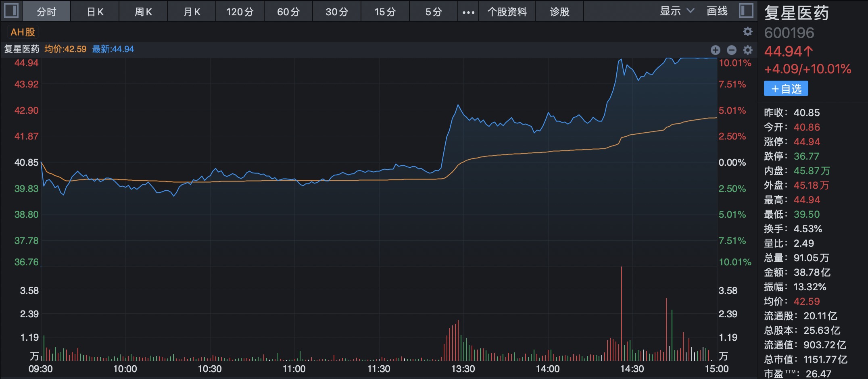Open intraday chart settings gear icon
This screenshot has width=868, height=379.
pyautogui.click(x=748, y=50)
